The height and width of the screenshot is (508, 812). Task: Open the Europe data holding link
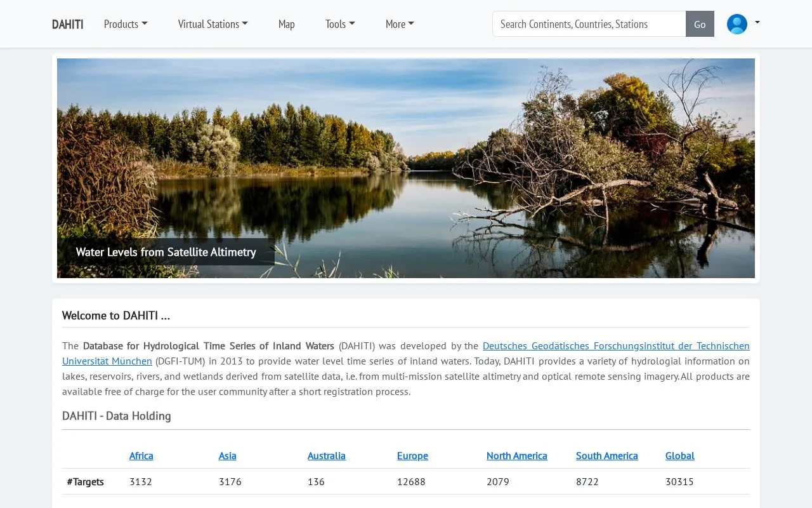(x=412, y=456)
